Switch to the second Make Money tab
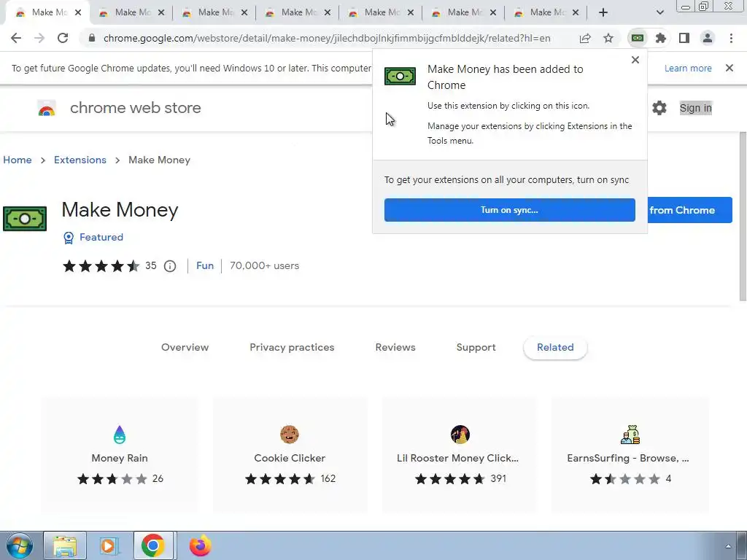 (x=131, y=13)
